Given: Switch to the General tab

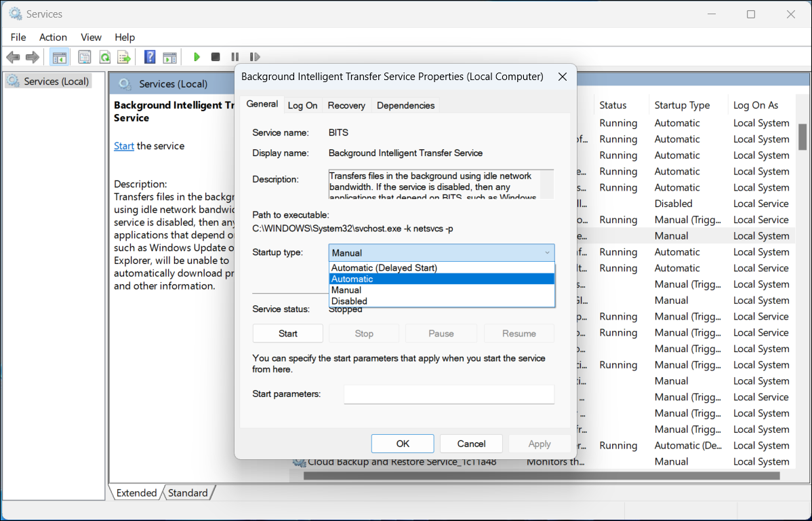Looking at the screenshot, I should pos(262,104).
